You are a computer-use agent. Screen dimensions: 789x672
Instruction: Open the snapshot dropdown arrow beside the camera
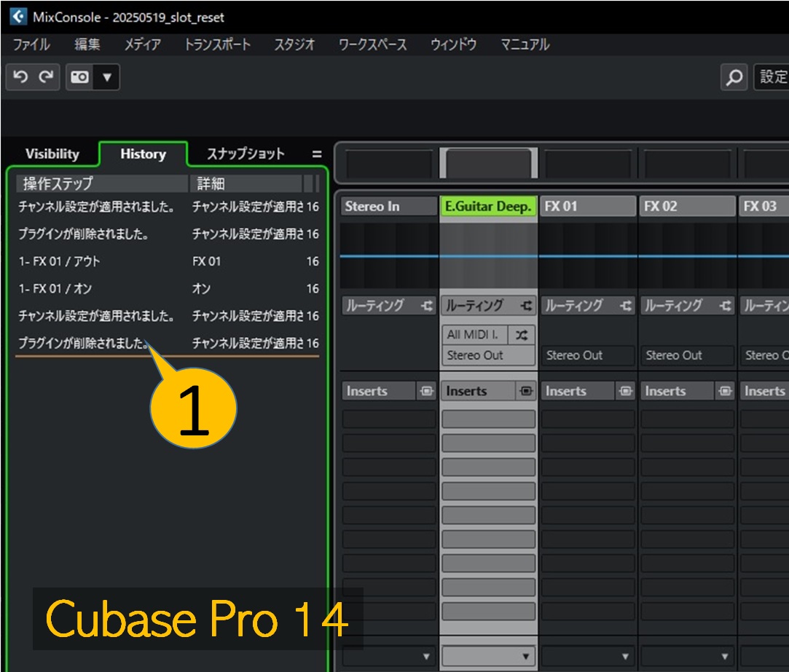click(106, 77)
